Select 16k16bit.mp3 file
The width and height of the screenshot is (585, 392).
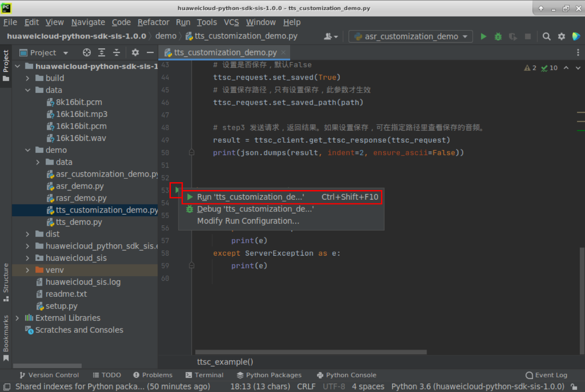82,114
